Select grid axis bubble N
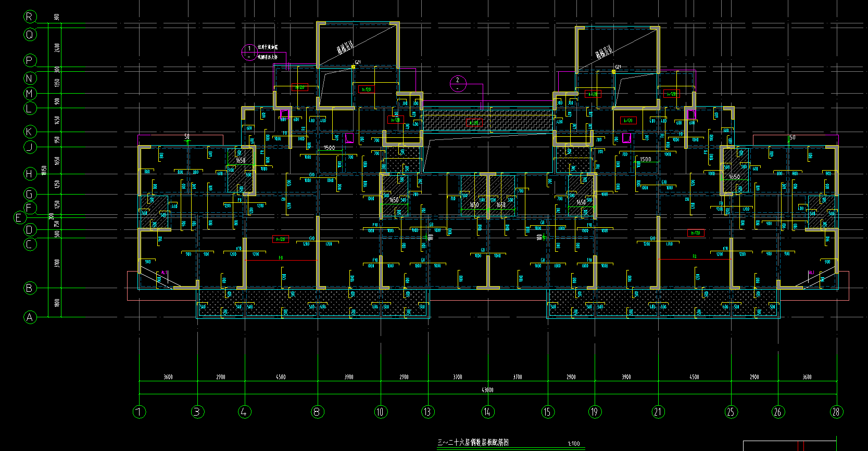Screen dimensions: 868x451 click(x=30, y=79)
